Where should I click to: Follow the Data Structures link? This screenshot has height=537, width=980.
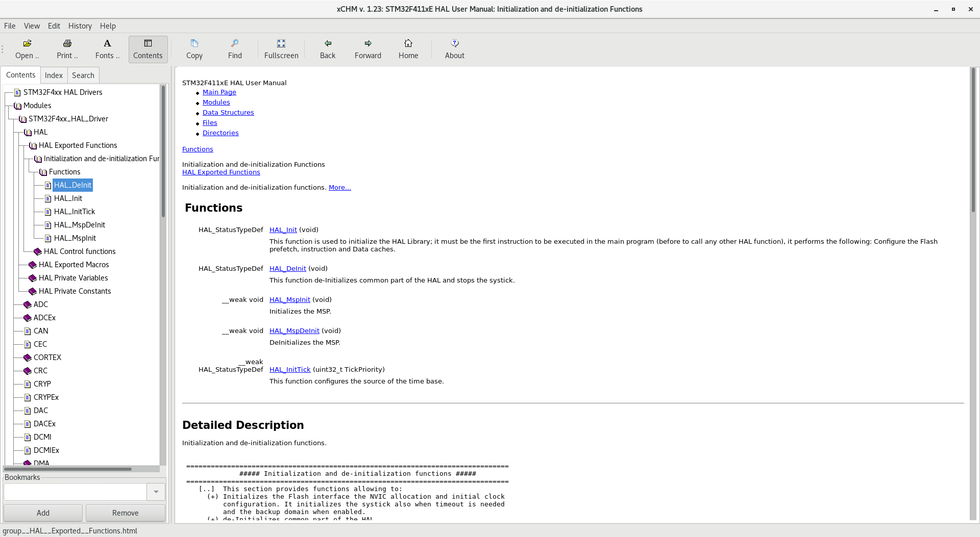coord(228,113)
